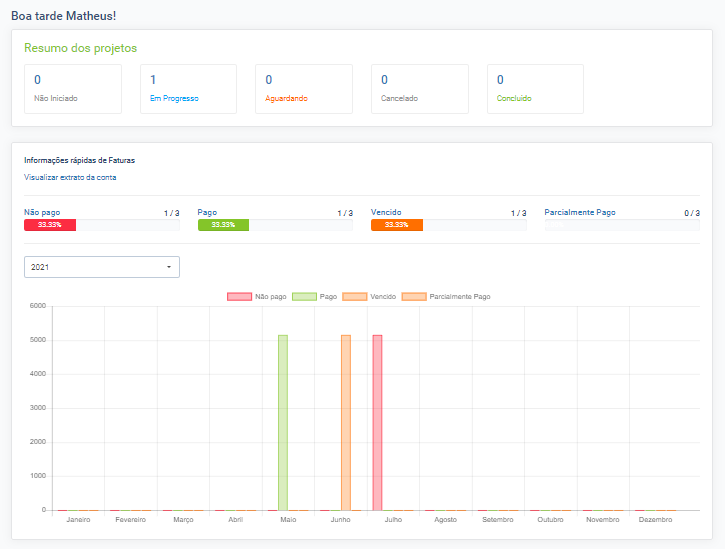Click the red Julho chart bar
This screenshot has height=549, width=725.
377,422
